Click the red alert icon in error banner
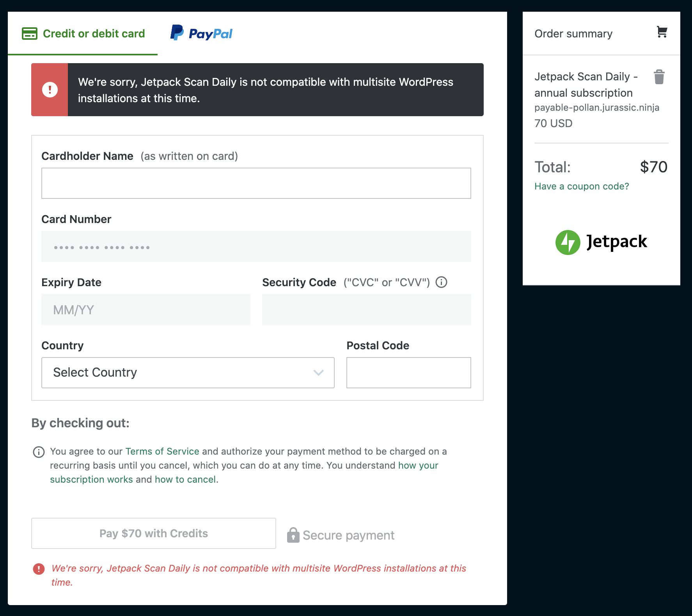This screenshot has height=616, width=692. [x=50, y=90]
